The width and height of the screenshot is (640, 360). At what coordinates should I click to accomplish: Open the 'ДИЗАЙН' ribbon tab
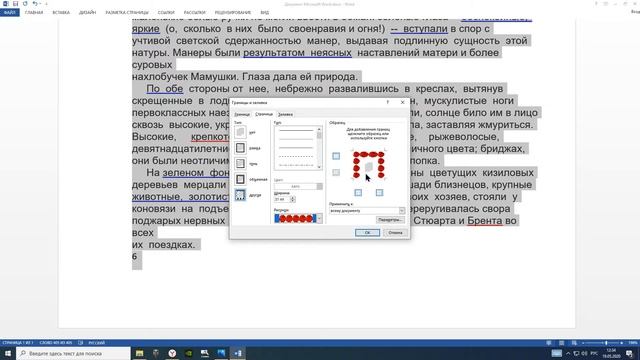coord(87,13)
